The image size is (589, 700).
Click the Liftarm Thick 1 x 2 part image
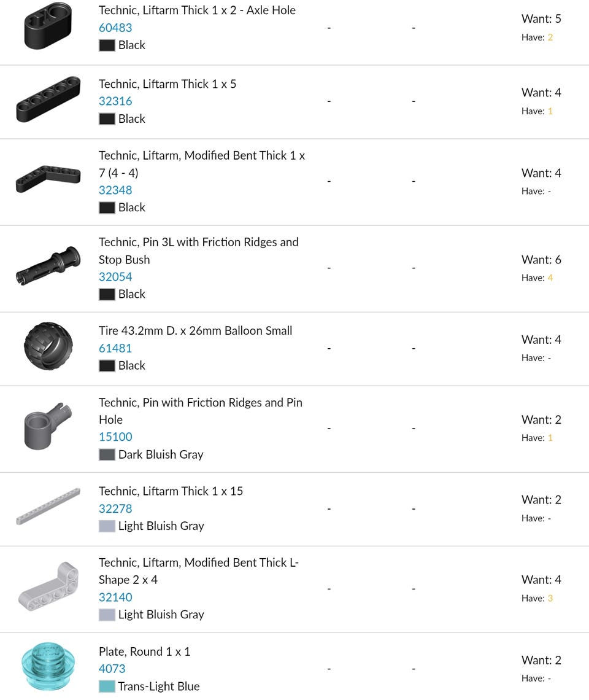(48, 26)
